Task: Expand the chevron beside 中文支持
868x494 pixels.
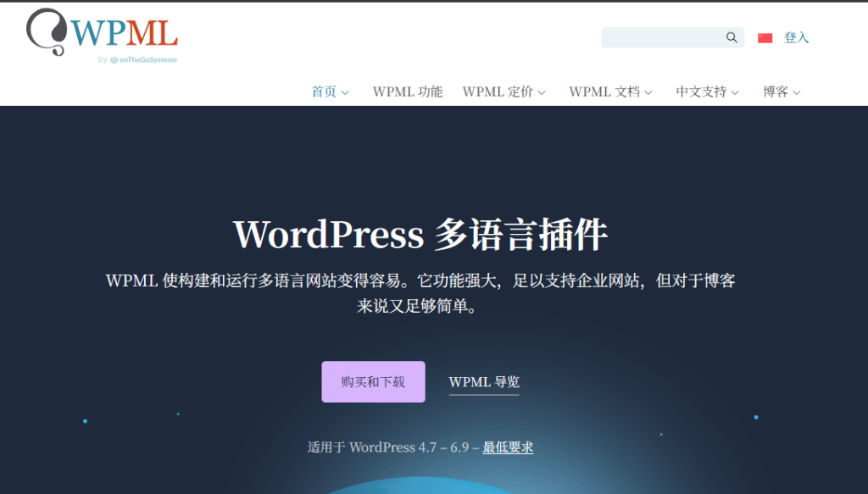Action: (x=735, y=92)
